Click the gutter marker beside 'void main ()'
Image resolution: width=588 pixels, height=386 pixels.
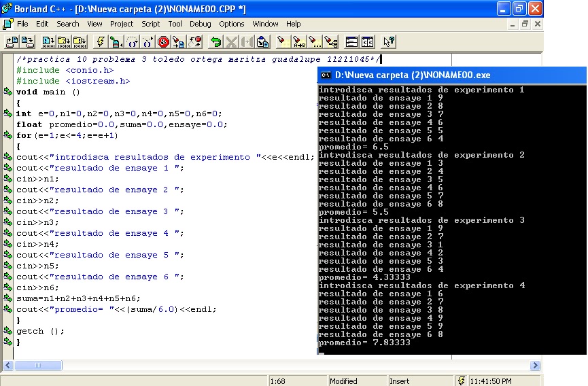click(x=7, y=92)
